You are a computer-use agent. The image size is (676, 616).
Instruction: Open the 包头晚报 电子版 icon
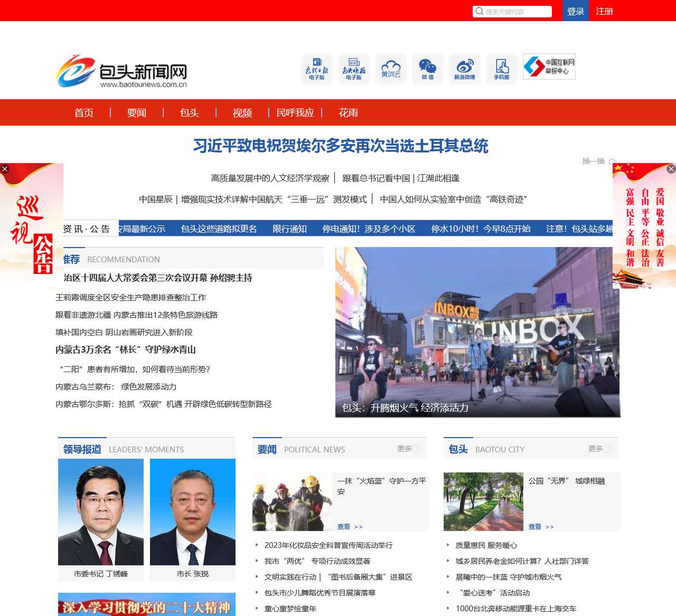[354, 69]
